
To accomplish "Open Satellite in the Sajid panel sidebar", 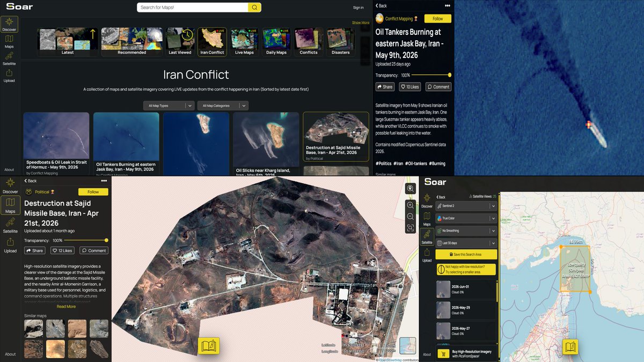I will [10, 225].
